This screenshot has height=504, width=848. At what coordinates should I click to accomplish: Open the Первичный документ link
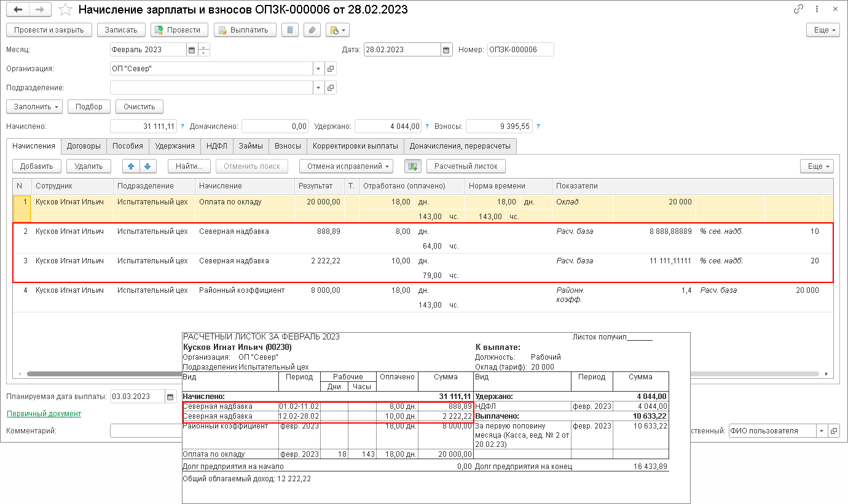click(x=44, y=414)
